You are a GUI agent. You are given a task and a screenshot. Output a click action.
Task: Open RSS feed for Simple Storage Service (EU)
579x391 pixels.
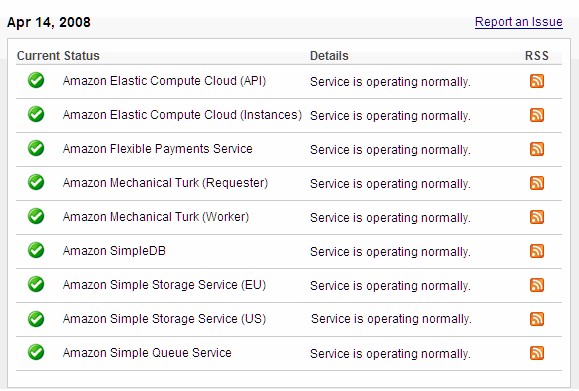(537, 285)
